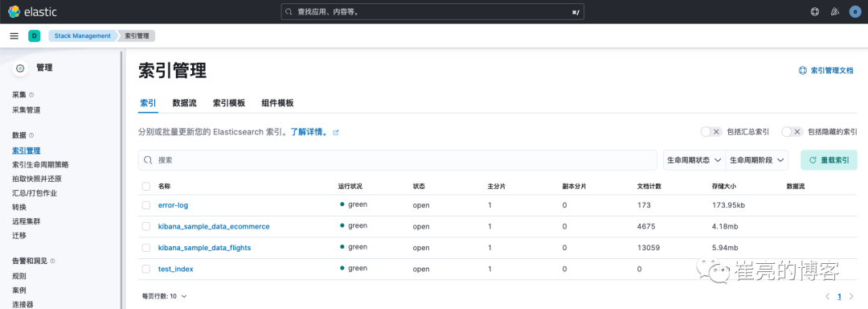Screen dimensions: 868x309
Task: Open the 每页行数: 10 dropdown
Action: (165, 296)
